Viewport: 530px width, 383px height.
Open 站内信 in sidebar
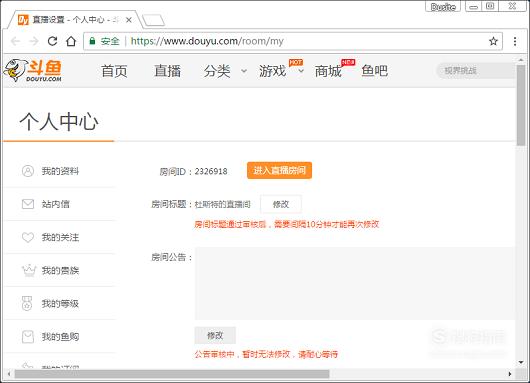click(x=55, y=204)
